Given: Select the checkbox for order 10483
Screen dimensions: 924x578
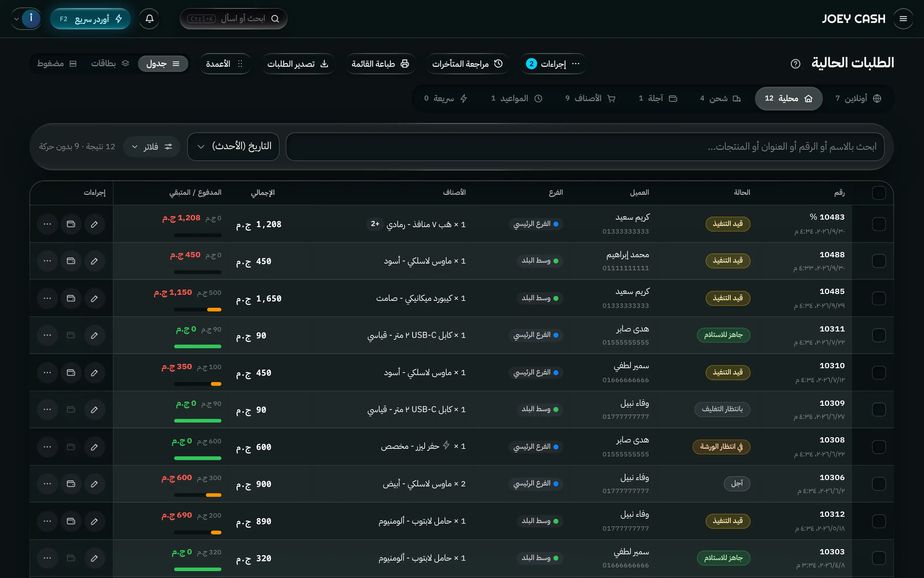Looking at the screenshot, I should point(879,224).
